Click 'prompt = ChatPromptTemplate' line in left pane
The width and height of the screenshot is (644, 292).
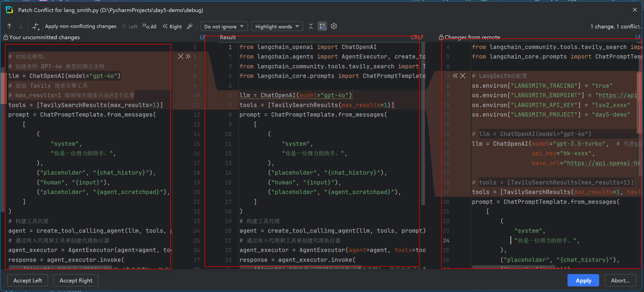click(x=82, y=115)
